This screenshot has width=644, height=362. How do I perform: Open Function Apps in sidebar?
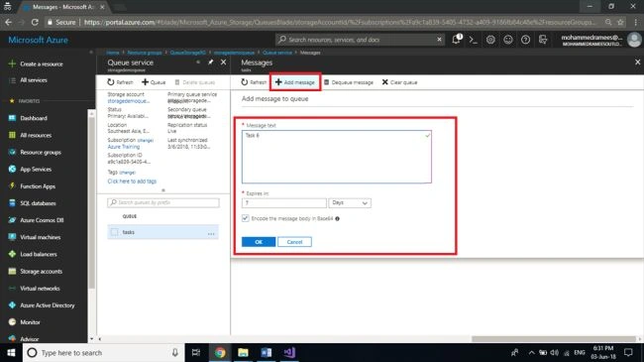coord(38,185)
